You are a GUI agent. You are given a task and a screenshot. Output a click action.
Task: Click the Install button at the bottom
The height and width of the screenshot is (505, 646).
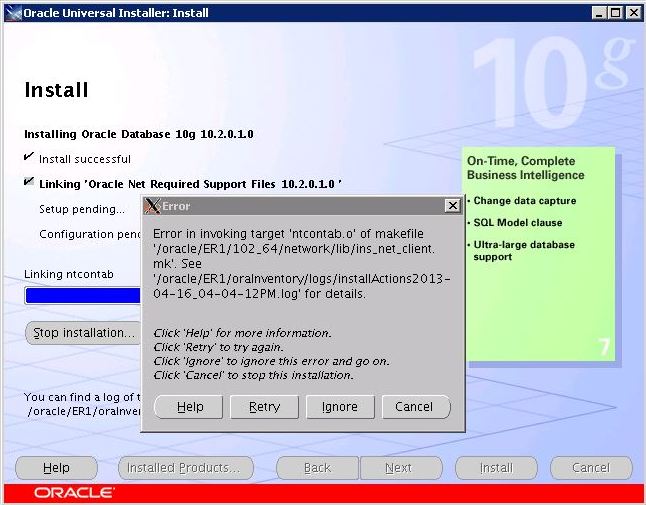point(496,468)
